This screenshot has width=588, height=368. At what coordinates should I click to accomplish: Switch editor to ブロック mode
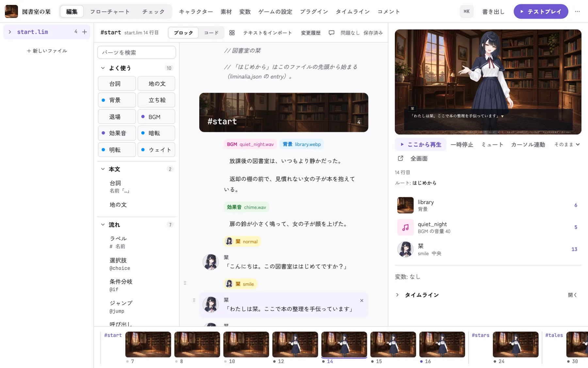[x=183, y=33]
